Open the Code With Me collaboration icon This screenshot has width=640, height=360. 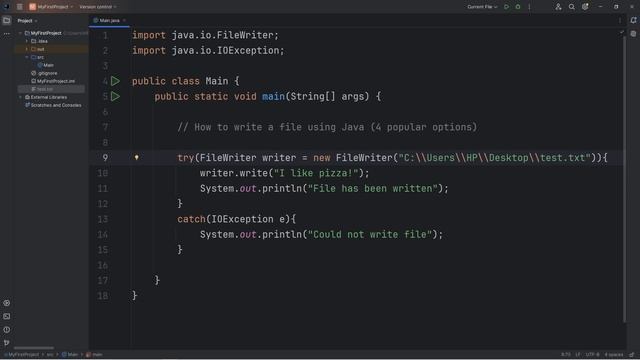[558, 7]
